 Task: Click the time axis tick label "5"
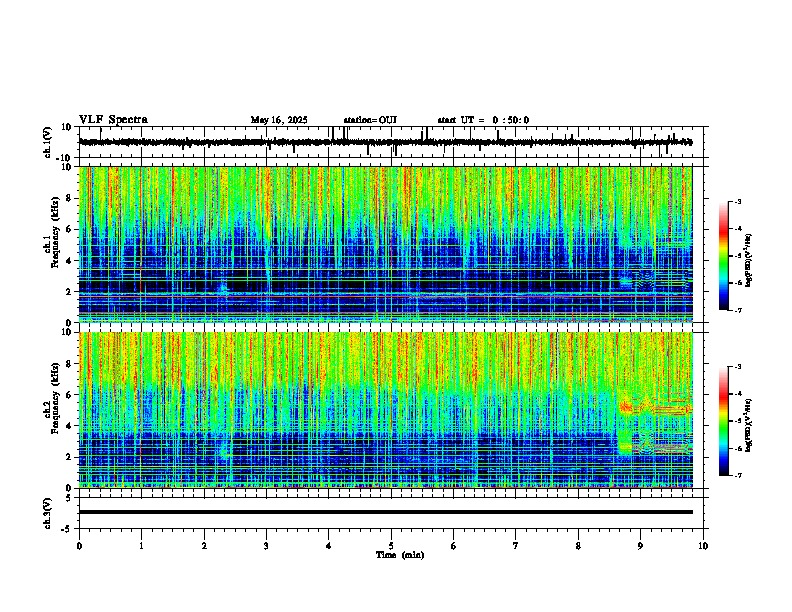391,546
